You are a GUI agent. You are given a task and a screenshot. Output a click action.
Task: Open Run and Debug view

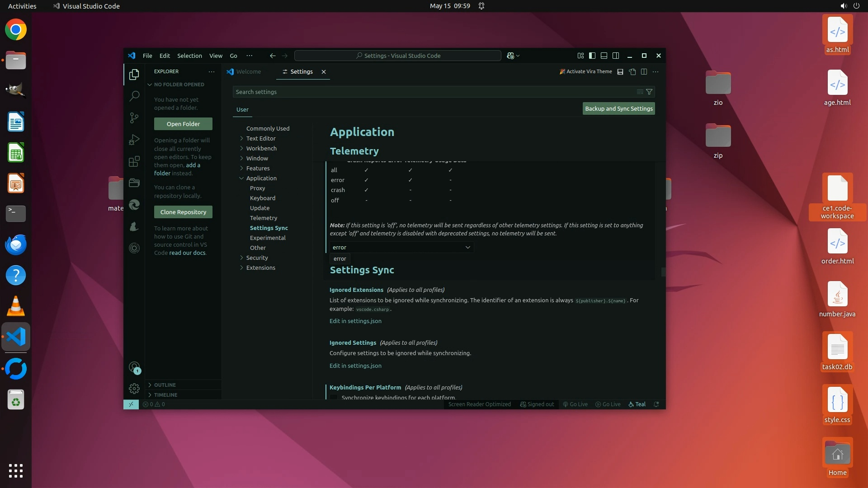[134, 140]
